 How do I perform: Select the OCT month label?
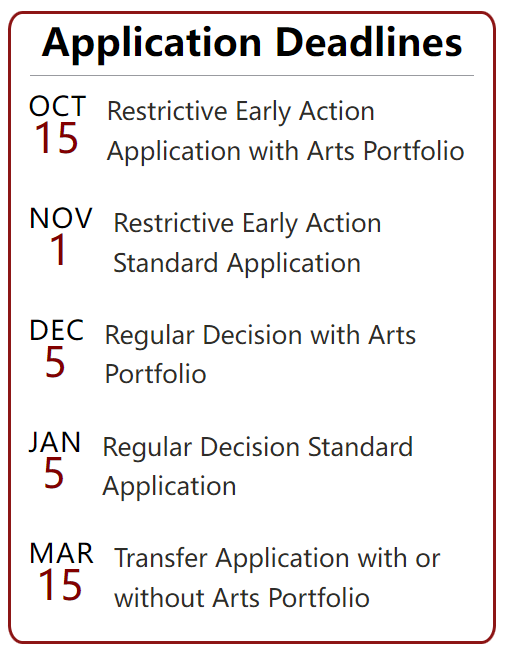[58, 106]
